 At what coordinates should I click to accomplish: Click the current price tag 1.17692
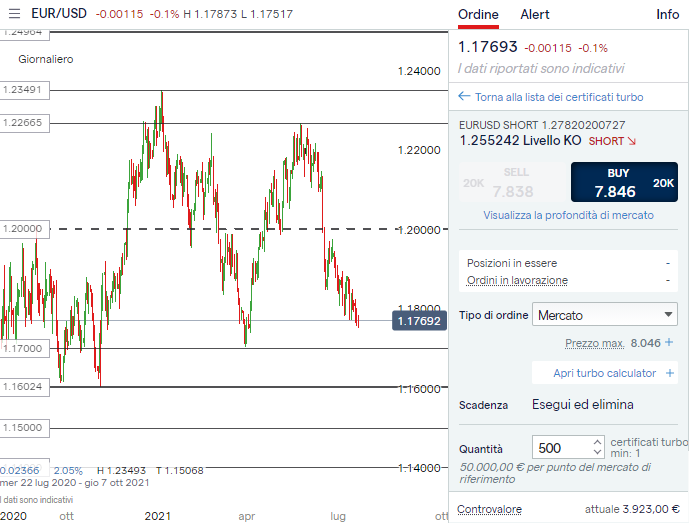tap(419, 321)
